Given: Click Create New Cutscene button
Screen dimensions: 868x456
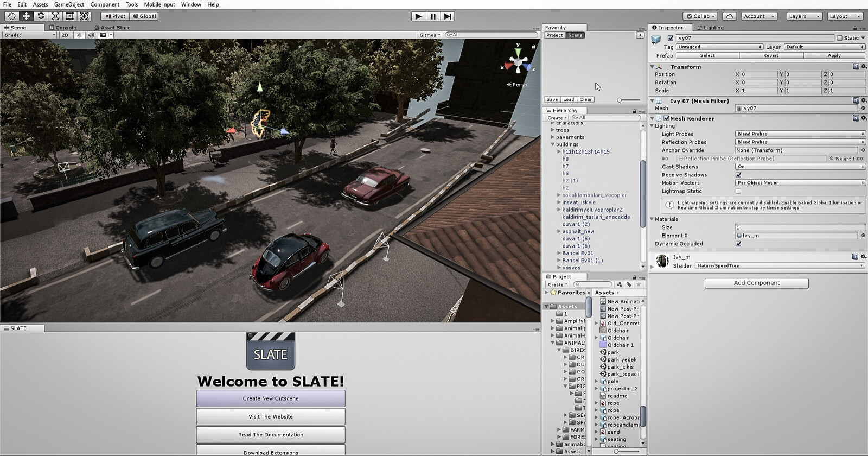Looking at the screenshot, I should point(271,398).
